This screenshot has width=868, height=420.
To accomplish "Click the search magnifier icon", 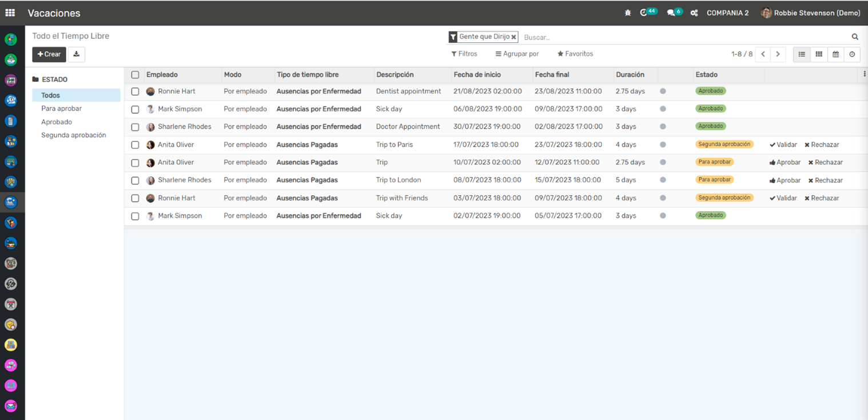I will tap(855, 37).
